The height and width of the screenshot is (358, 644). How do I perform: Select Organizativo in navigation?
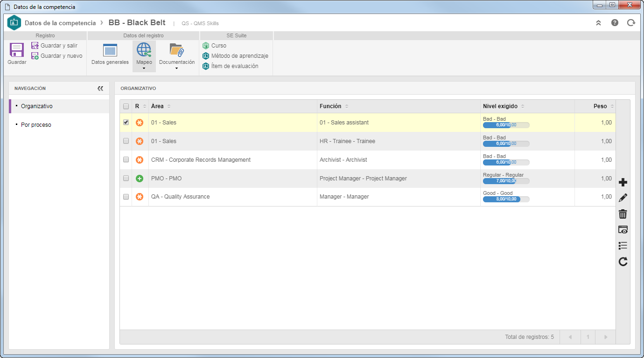(59, 106)
